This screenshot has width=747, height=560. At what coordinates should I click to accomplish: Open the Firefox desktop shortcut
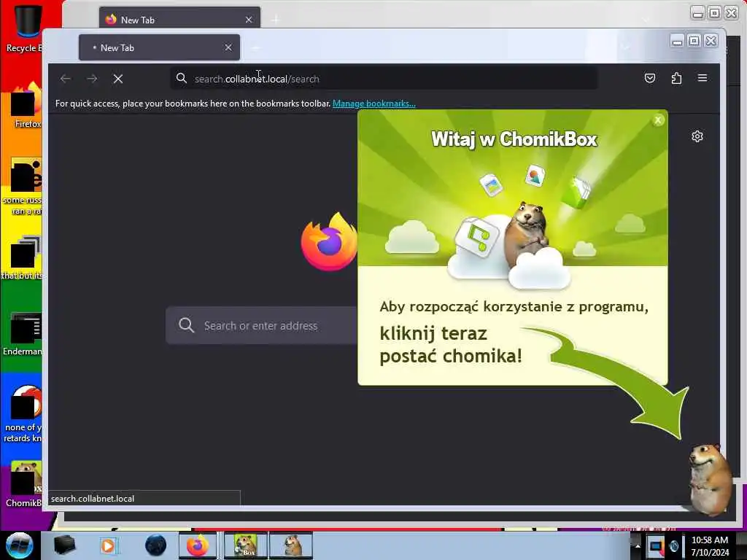27,106
